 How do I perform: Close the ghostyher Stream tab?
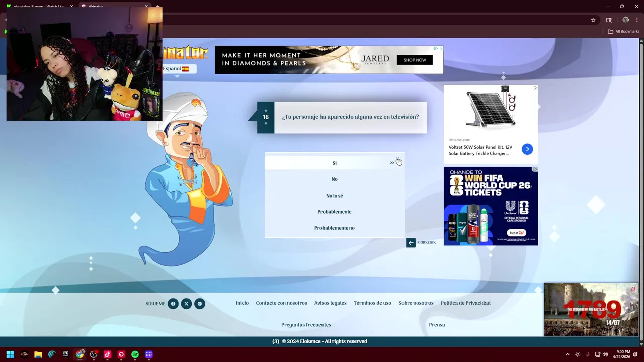(x=71, y=6)
